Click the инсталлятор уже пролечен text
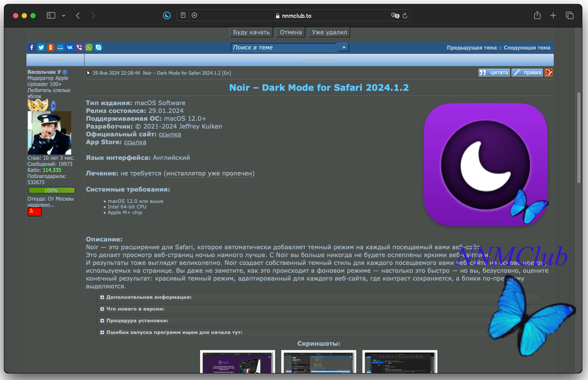Image resolution: width=588 pixels, height=380 pixels. tap(209, 173)
